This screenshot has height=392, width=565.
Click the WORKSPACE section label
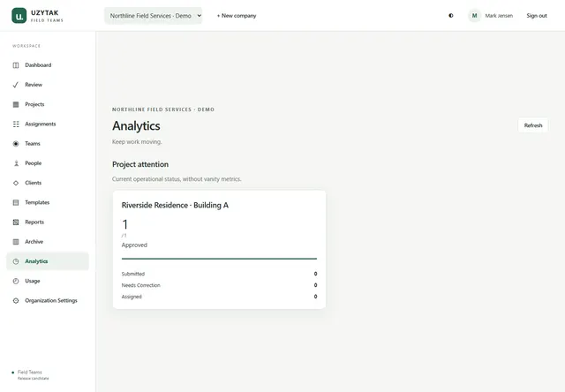point(26,46)
